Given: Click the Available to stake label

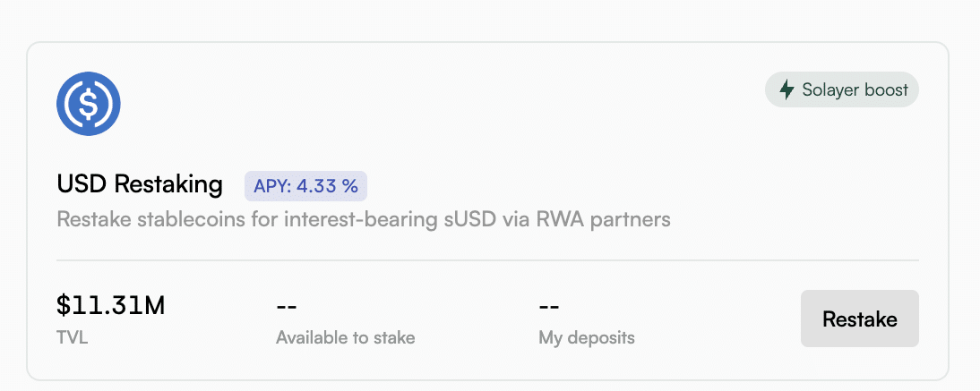Looking at the screenshot, I should (x=345, y=337).
